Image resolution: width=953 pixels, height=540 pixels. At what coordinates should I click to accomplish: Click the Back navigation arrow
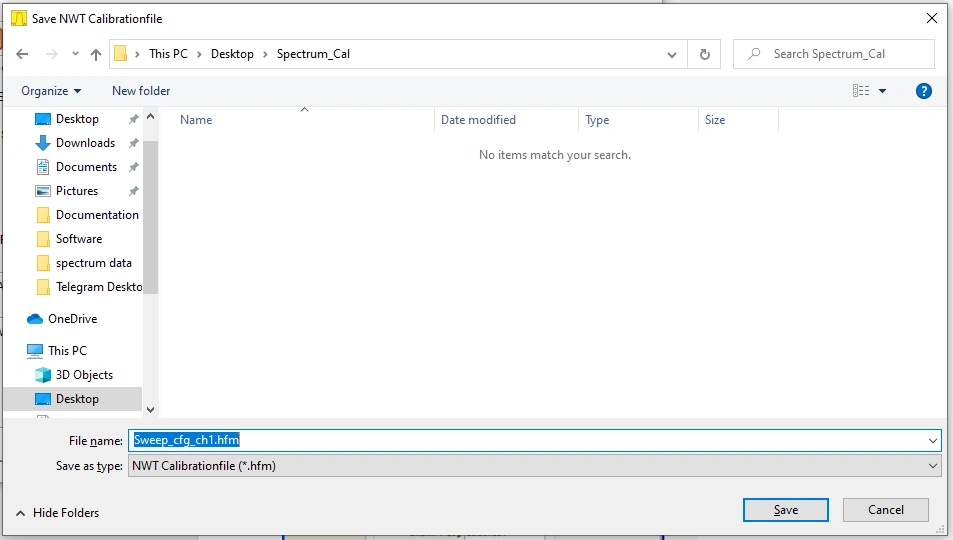pos(22,54)
